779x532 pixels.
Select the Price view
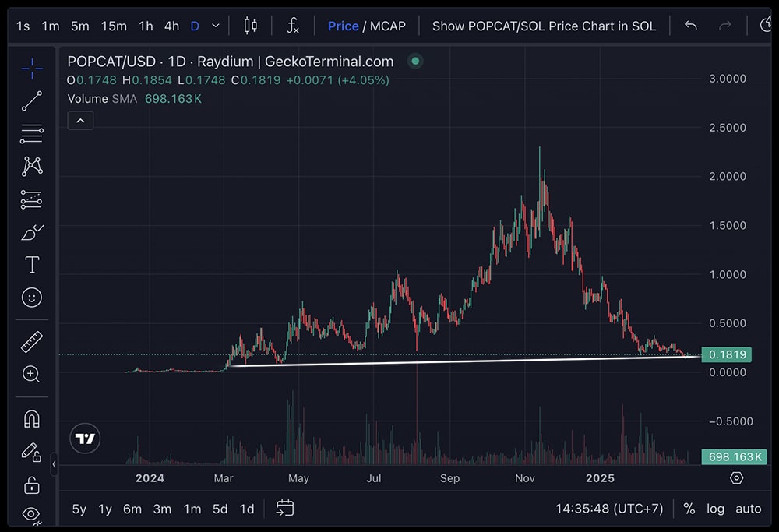click(344, 26)
